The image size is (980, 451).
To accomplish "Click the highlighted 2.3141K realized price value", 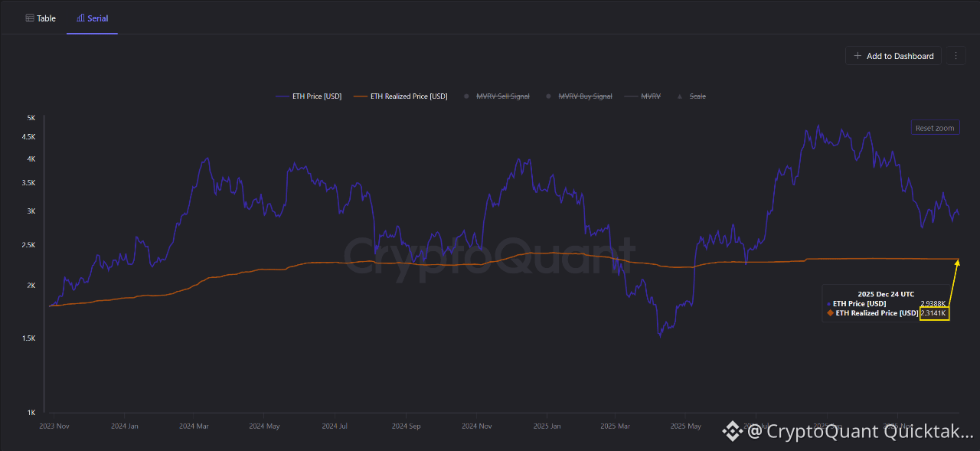I will (934, 313).
